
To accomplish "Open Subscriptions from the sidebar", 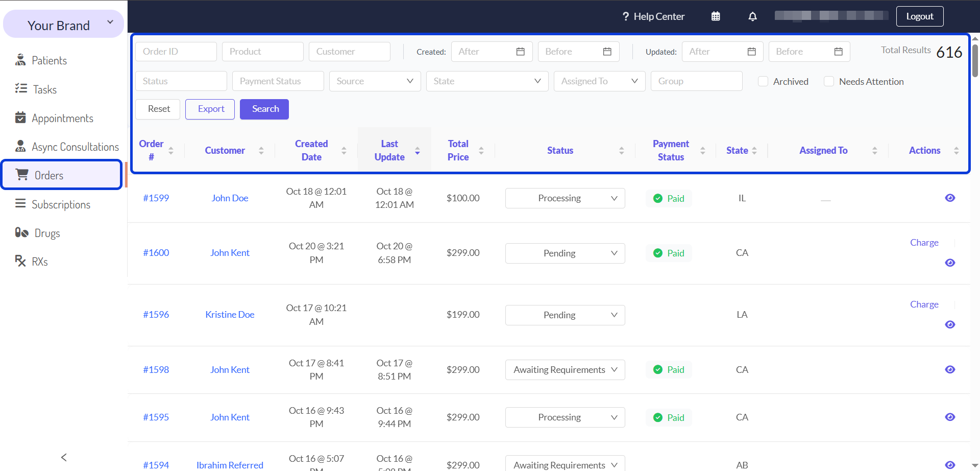I will pos(61,204).
